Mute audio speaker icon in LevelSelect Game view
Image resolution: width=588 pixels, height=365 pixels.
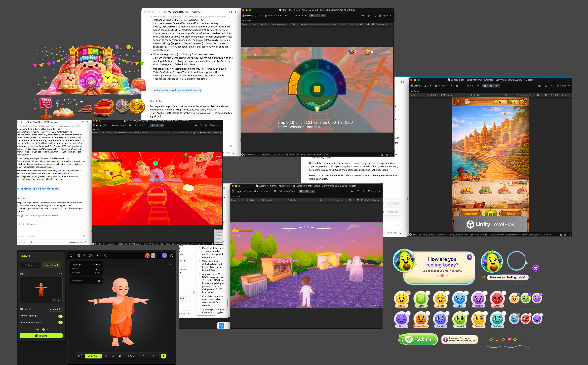point(546,95)
